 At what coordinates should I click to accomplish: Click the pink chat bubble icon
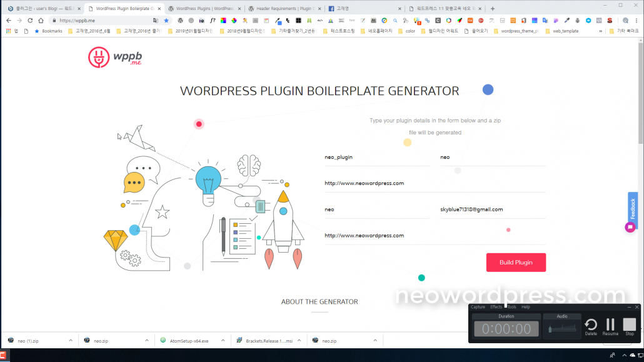click(x=630, y=227)
